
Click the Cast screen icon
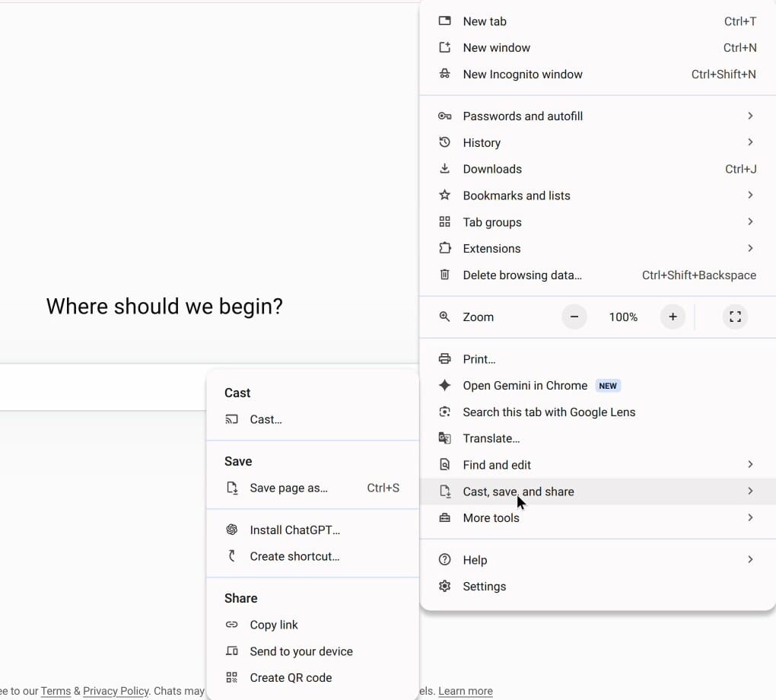click(x=231, y=419)
